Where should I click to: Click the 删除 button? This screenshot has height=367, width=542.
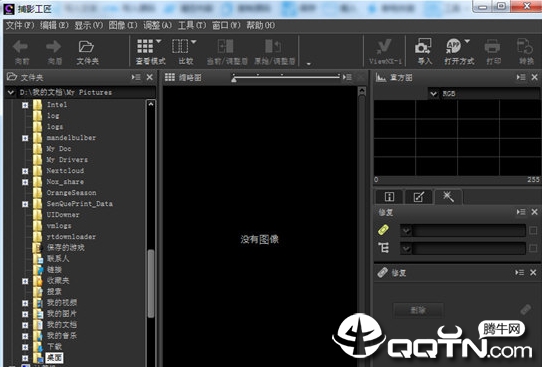(x=418, y=310)
